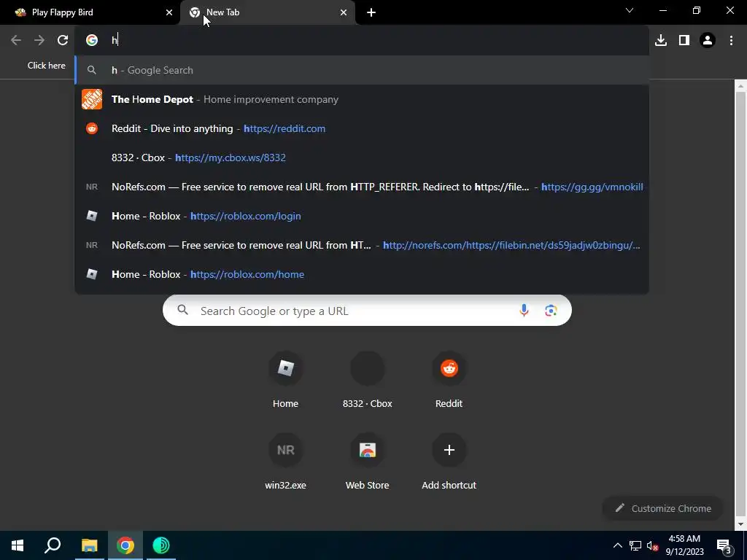This screenshot has height=560, width=747.
Task: Open Google Lens image search icon
Action: tap(551, 311)
